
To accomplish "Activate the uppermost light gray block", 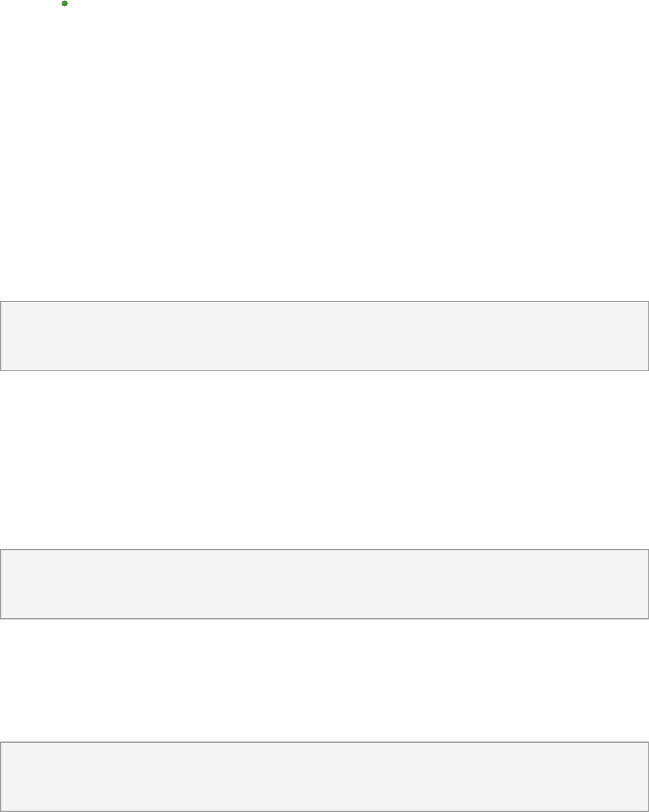I will [324, 336].
